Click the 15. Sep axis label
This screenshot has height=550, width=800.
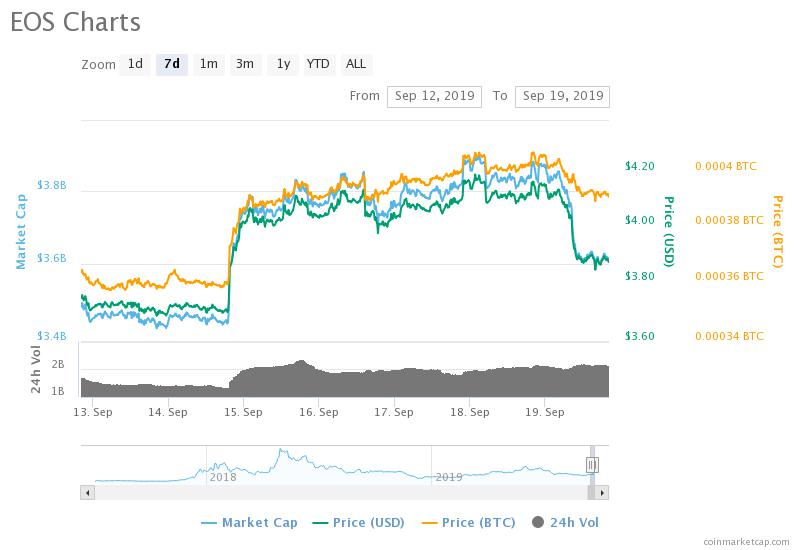pos(243,412)
